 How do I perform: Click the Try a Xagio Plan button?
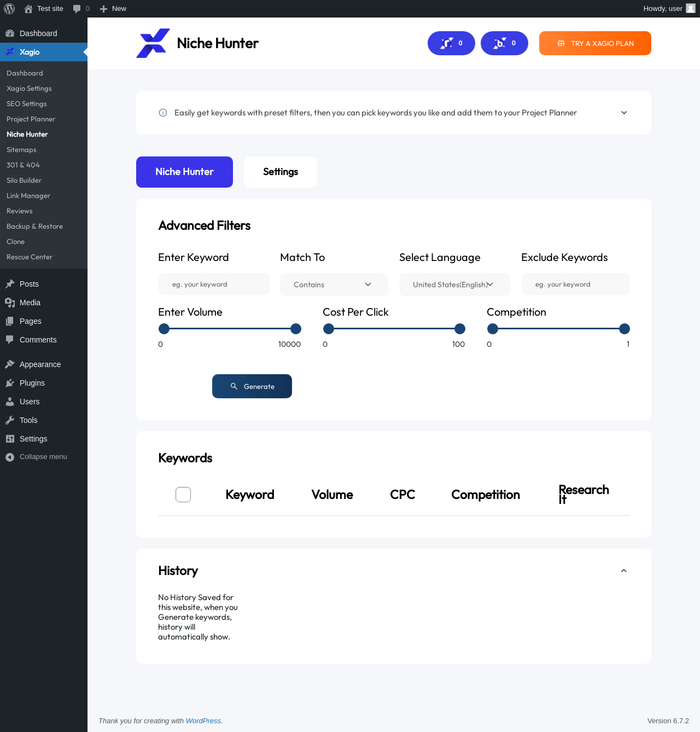pyautogui.click(x=595, y=43)
